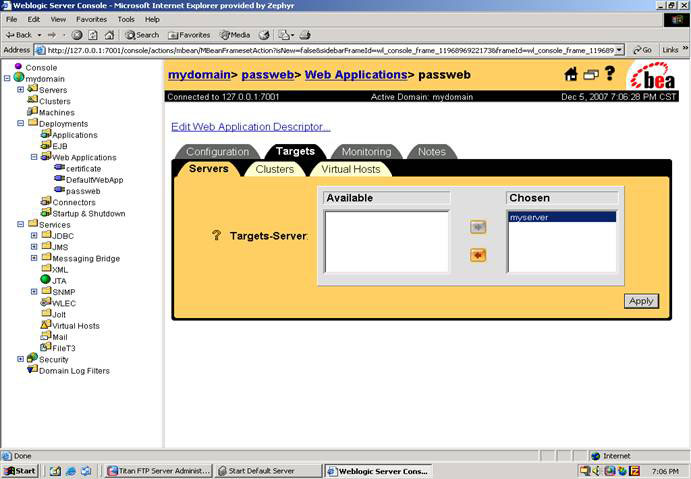This screenshot has height=479, width=691.
Task: Click the home icon in console header
Action: (571, 74)
